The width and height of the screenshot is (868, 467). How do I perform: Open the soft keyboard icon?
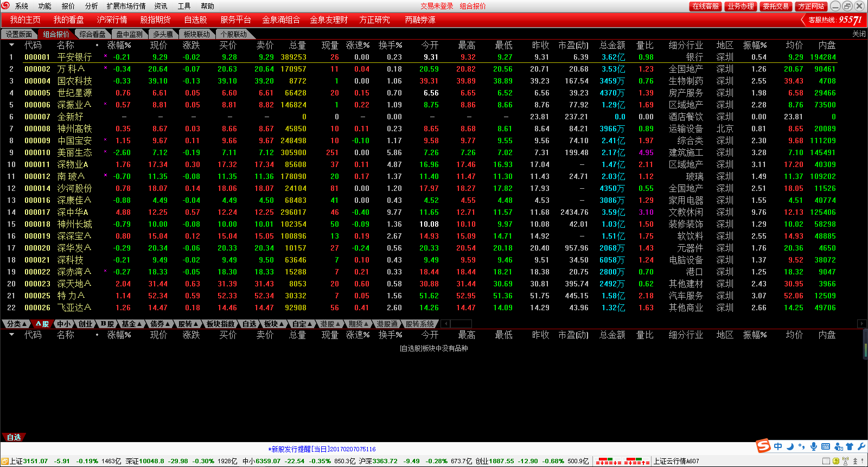[826, 446]
